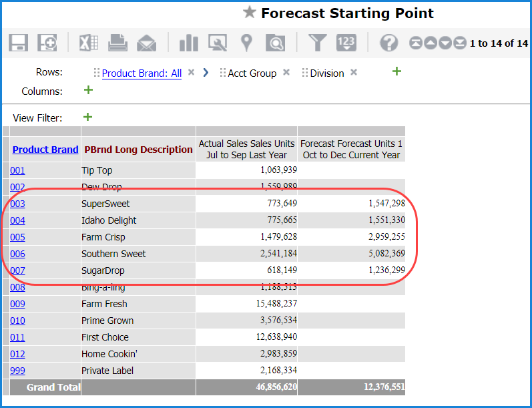
Task: Open the help question mark icon
Action: tap(389, 43)
